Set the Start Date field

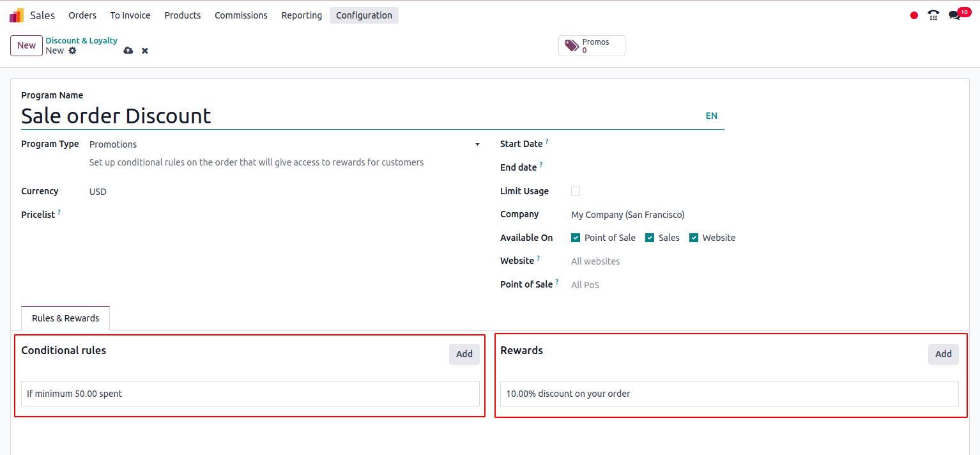[x=765, y=144]
